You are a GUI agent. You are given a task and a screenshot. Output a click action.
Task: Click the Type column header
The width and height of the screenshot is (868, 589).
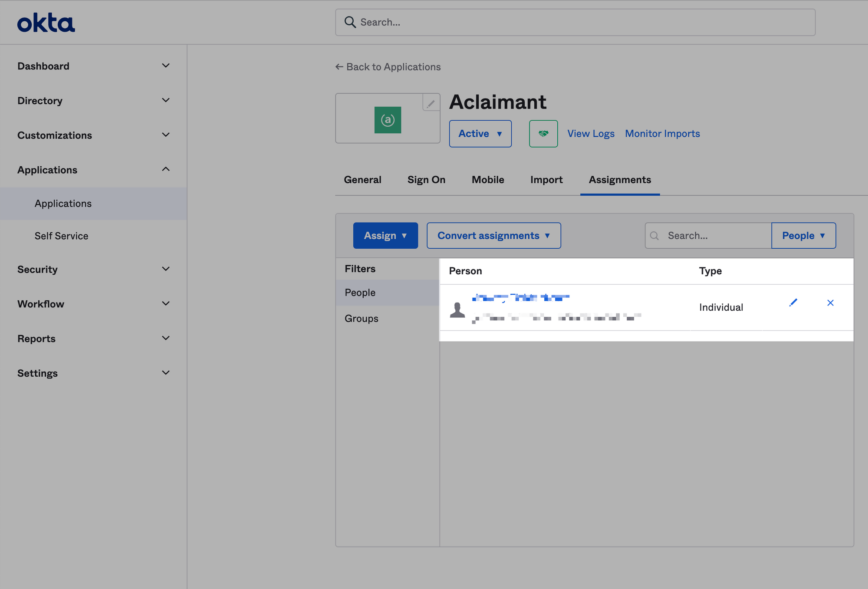(x=710, y=271)
